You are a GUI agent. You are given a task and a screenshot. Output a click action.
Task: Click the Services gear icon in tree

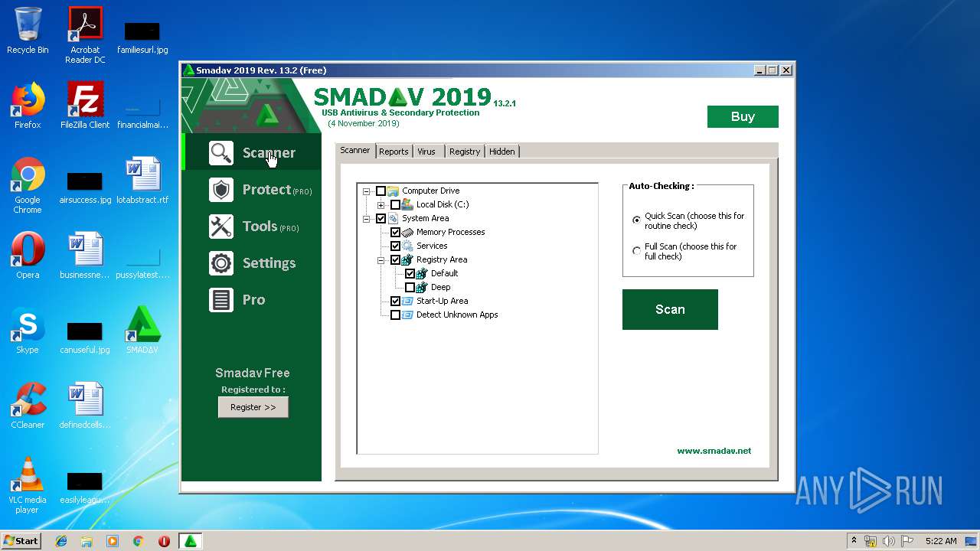pos(407,246)
